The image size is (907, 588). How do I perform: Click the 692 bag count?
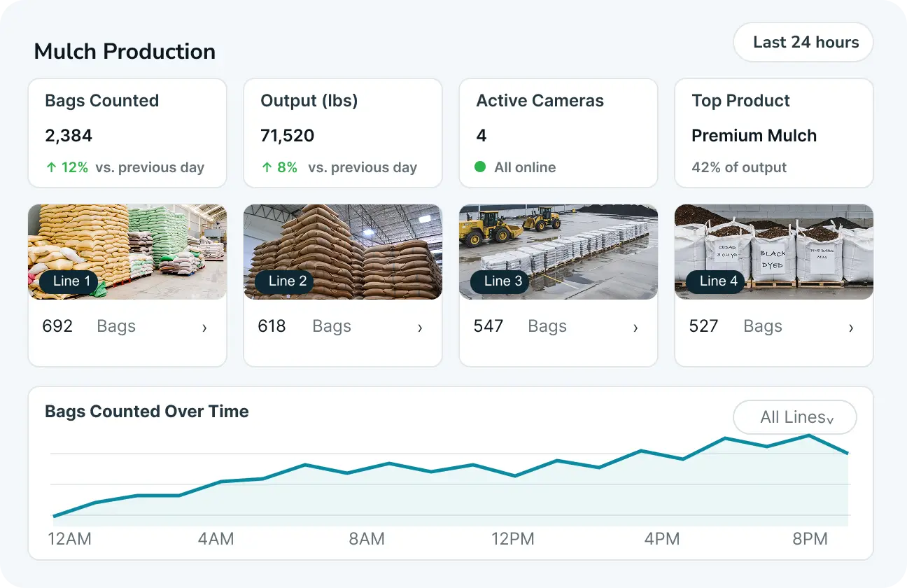[57, 326]
